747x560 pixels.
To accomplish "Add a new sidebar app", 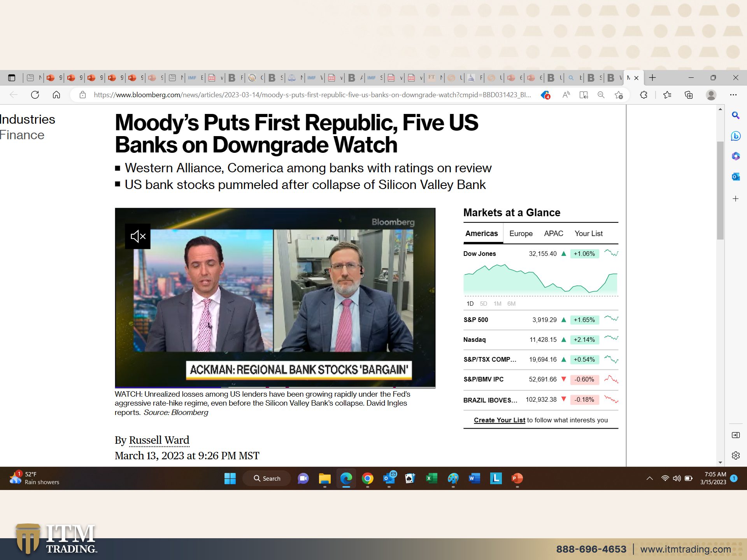I will click(735, 199).
